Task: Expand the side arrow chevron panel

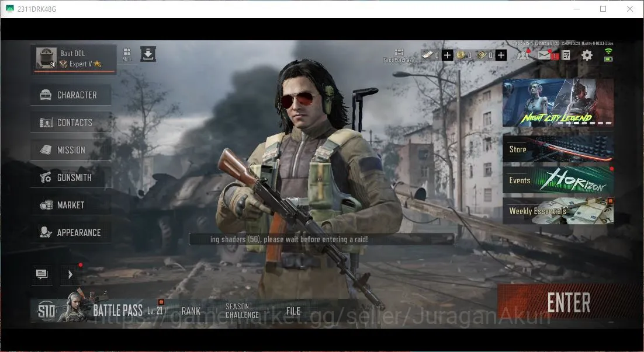Action: (70, 274)
